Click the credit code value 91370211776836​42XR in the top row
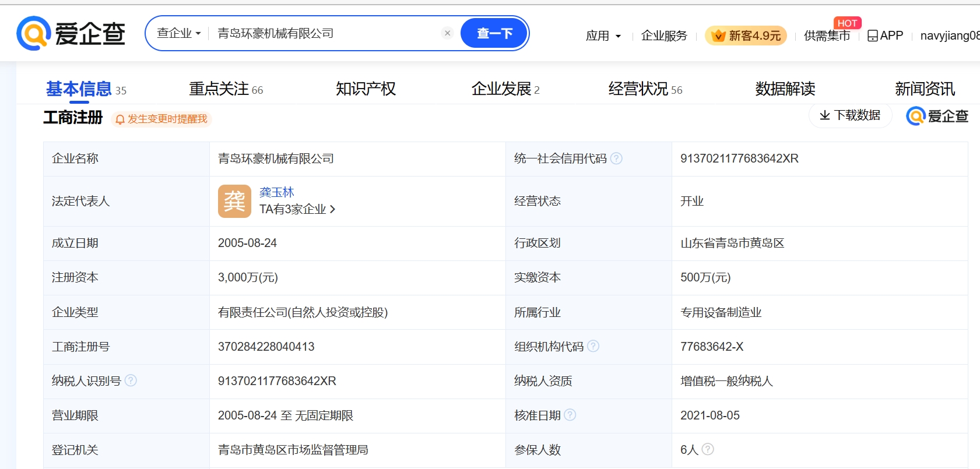Viewport: 980px width, 469px height. click(x=739, y=158)
